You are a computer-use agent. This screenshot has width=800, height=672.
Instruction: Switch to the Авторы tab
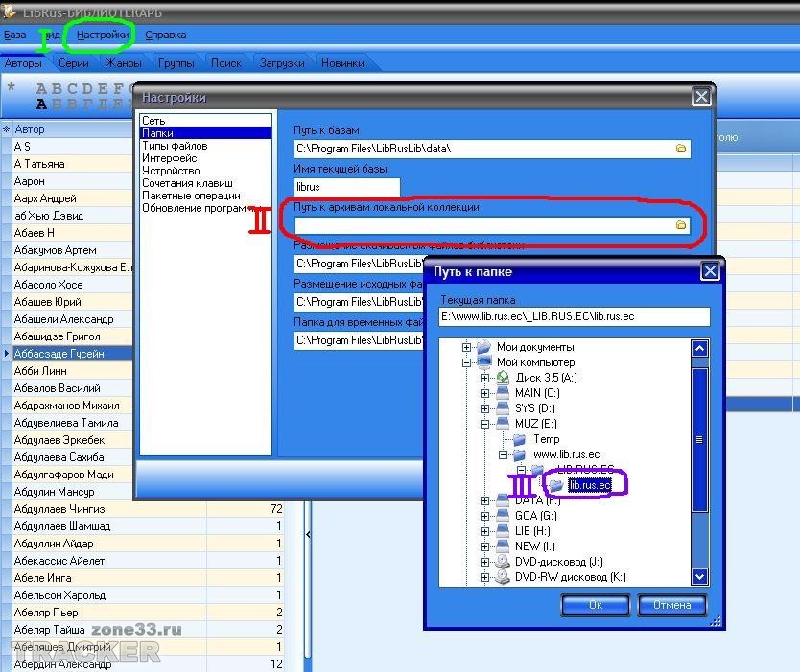[23, 63]
